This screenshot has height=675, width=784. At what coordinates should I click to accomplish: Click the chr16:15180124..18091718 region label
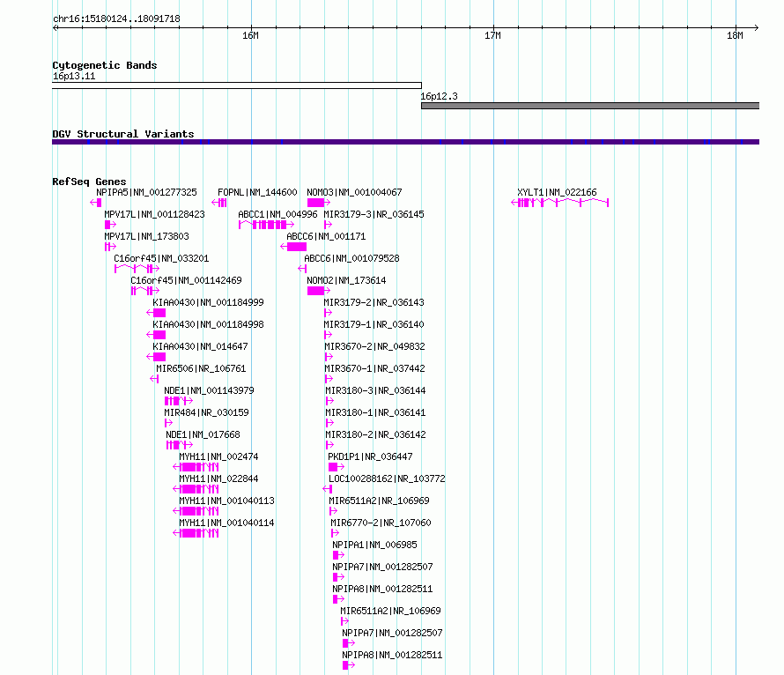pyautogui.click(x=116, y=19)
